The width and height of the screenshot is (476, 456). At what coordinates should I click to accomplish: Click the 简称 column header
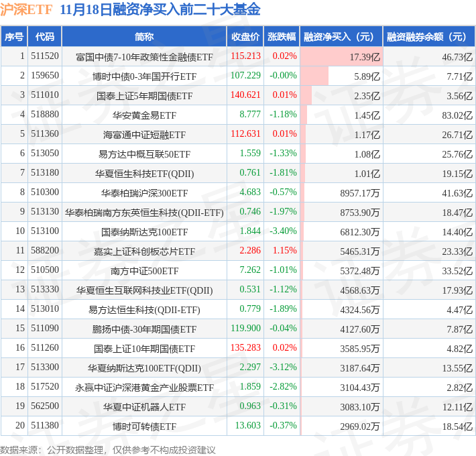[144, 37]
